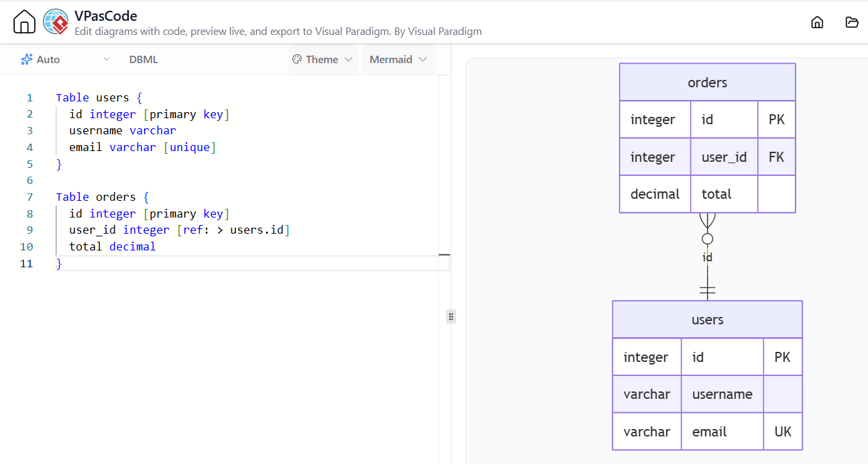The width and height of the screenshot is (868, 464).
Task: Click 'total decimal' code line
Action: coord(113,246)
